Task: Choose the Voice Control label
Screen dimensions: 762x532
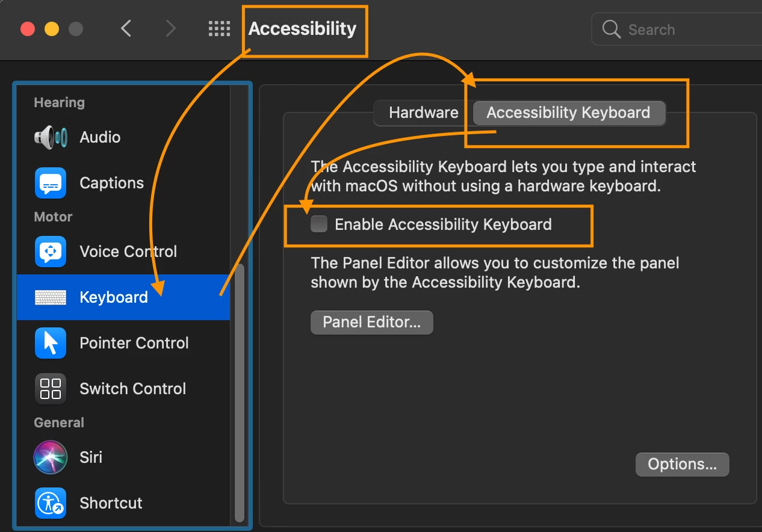Action: [x=128, y=252]
